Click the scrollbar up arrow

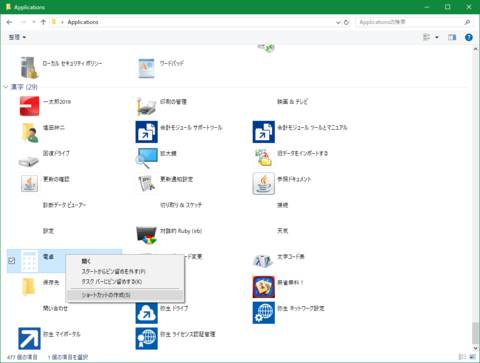475,49
